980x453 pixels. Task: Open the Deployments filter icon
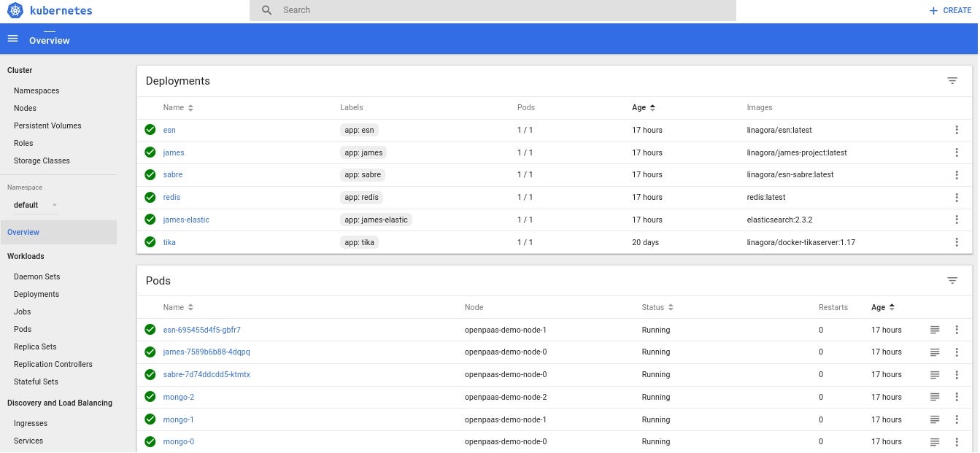[x=952, y=81]
